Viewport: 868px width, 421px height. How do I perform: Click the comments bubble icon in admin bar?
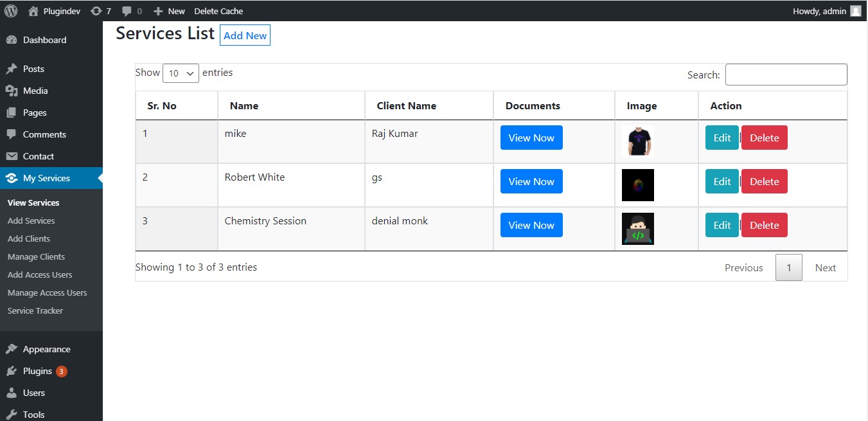tap(126, 10)
